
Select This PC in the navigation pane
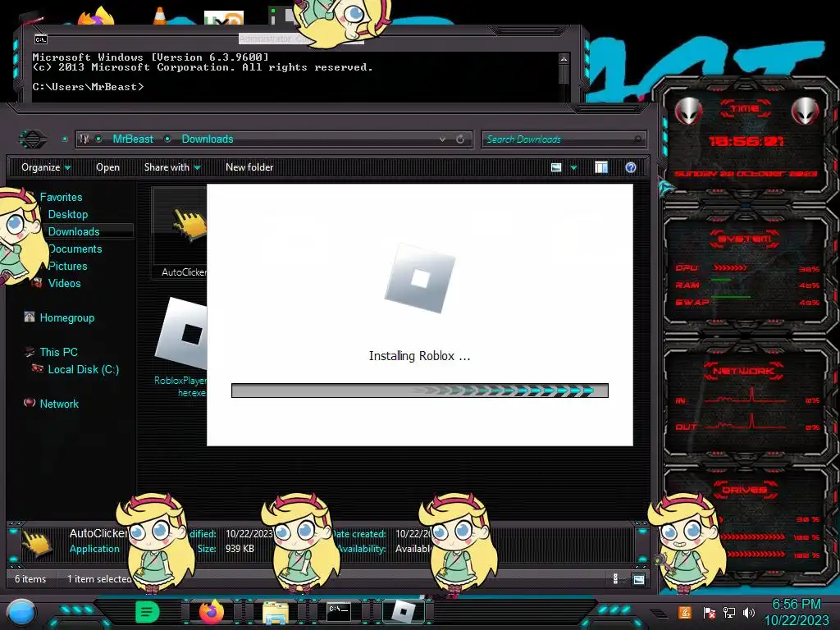58,352
